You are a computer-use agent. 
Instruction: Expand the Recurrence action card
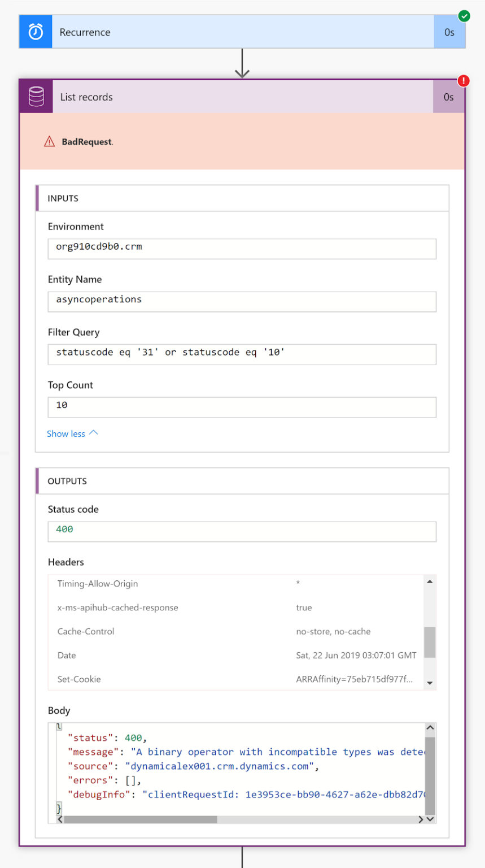[226, 32]
